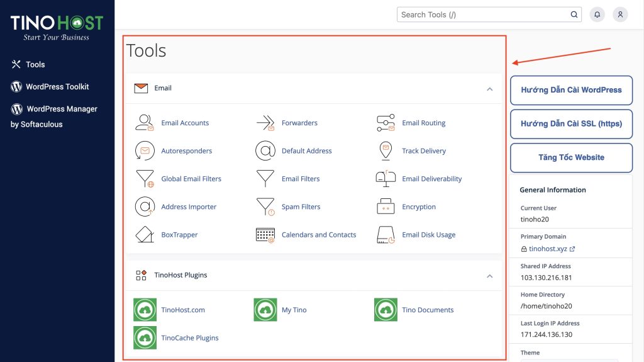The height and width of the screenshot is (362, 644).
Task: Open the TinoHost.com link
Action: point(183,310)
